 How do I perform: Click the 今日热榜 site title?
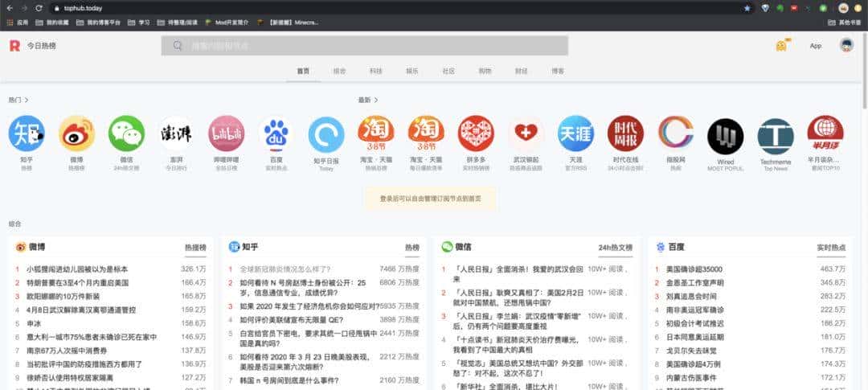coord(42,46)
